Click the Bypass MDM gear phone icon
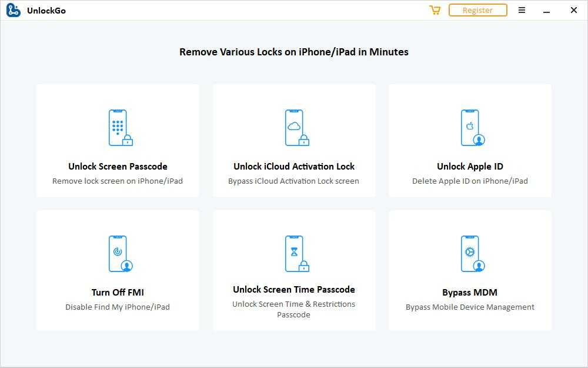This screenshot has width=588, height=368. click(470, 253)
